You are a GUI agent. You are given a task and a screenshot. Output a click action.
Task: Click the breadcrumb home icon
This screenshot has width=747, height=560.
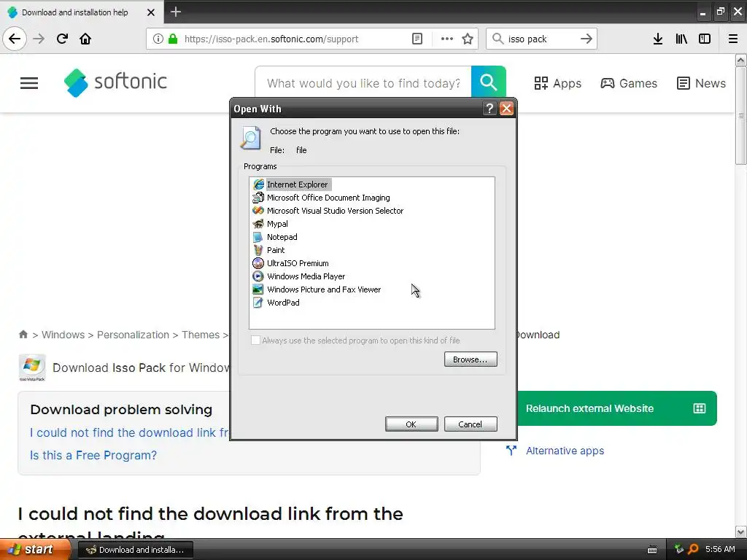pos(23,334)
